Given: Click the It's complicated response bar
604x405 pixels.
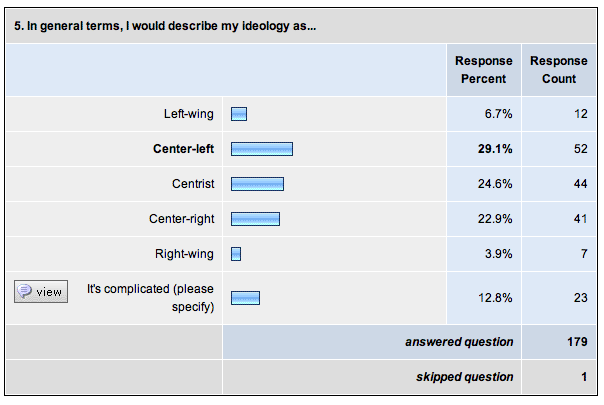Looking at the screenshot, I should point(246,297).
